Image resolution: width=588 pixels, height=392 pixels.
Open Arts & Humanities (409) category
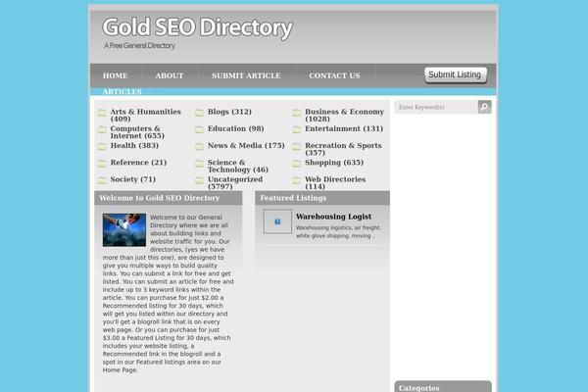point(145,116)
